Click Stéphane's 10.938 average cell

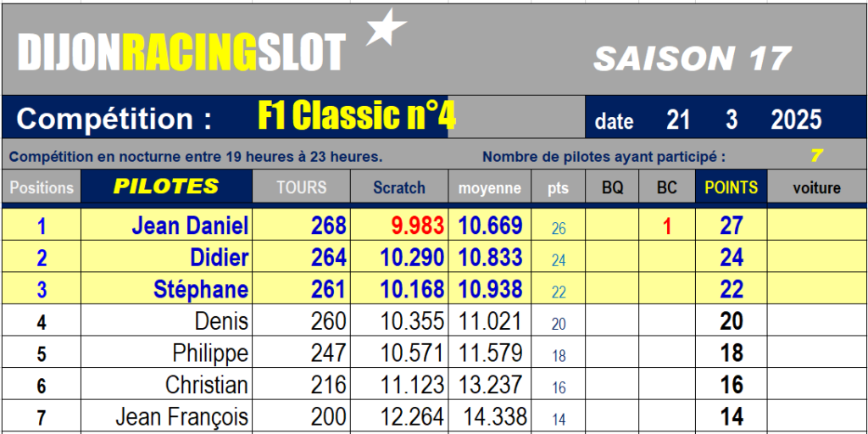coord(490,289)
